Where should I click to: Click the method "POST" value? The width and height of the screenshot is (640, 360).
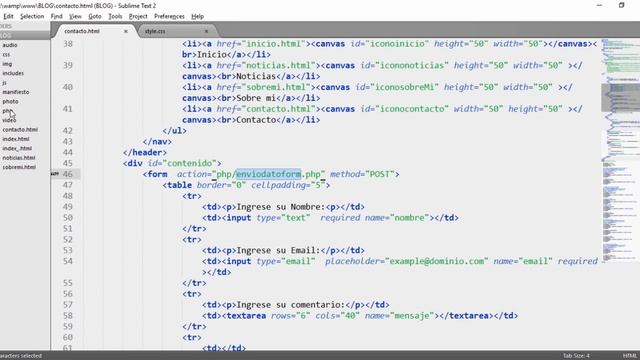(380, 174)
